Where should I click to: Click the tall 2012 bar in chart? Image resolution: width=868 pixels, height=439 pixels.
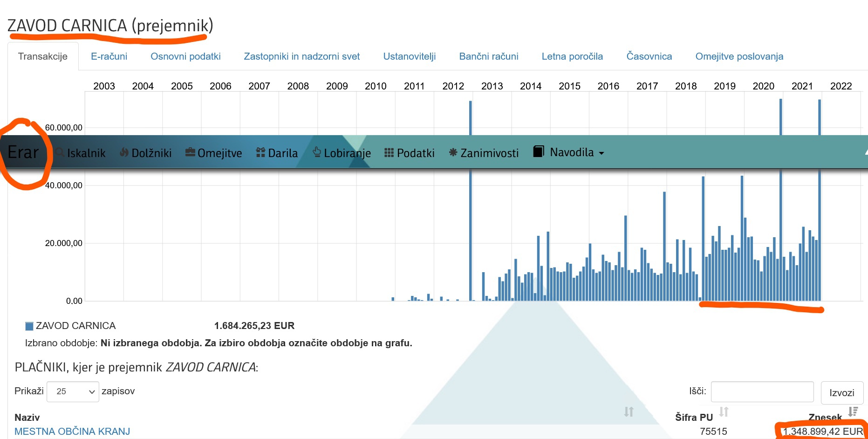(x=471, y=200)
